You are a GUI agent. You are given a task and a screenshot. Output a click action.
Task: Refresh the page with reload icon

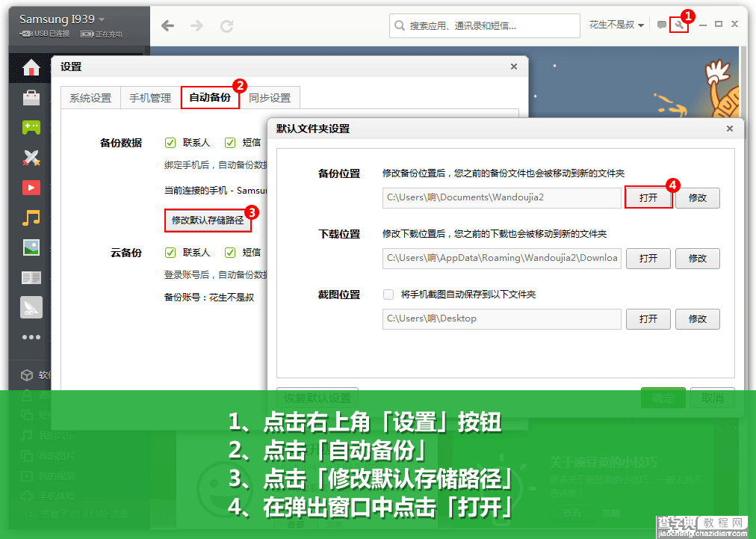226,26
